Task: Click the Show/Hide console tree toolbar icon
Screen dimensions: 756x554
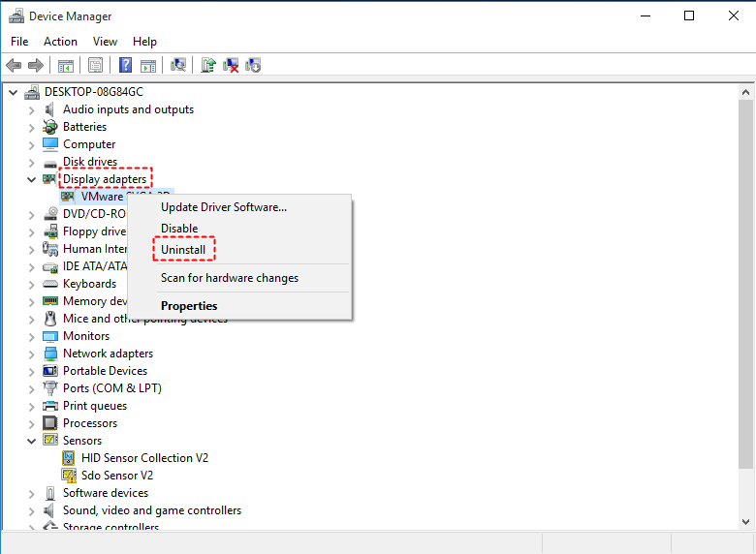Action: pyautogui.click(x=66, y=66)
